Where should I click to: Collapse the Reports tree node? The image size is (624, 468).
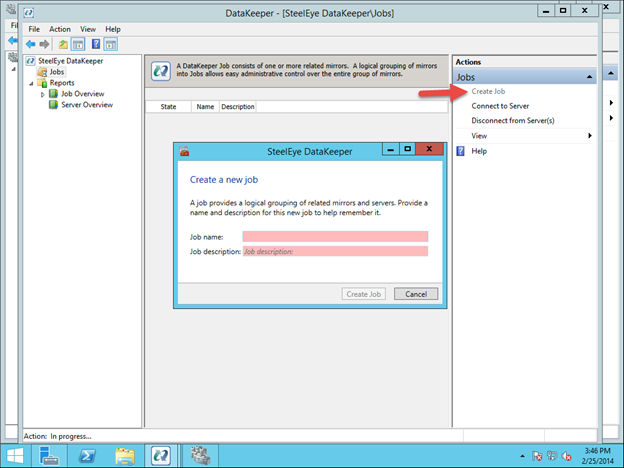click(31, 83)
